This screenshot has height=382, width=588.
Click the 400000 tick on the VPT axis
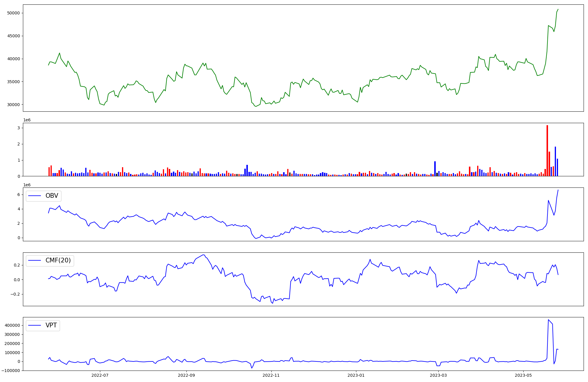coord(12,325)
